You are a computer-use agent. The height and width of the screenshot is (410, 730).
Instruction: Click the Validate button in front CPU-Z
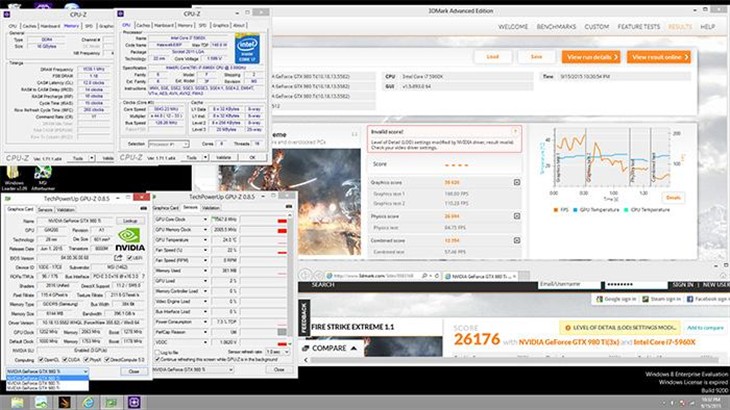tap(223, 158)
